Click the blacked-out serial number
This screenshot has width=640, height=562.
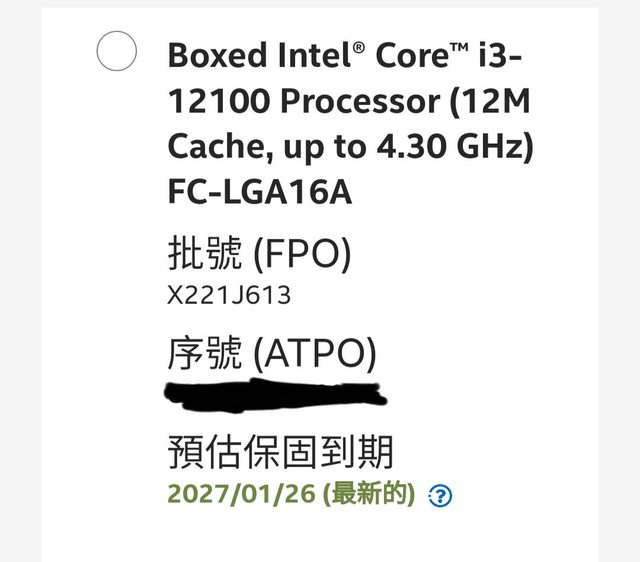coord(276,393)
